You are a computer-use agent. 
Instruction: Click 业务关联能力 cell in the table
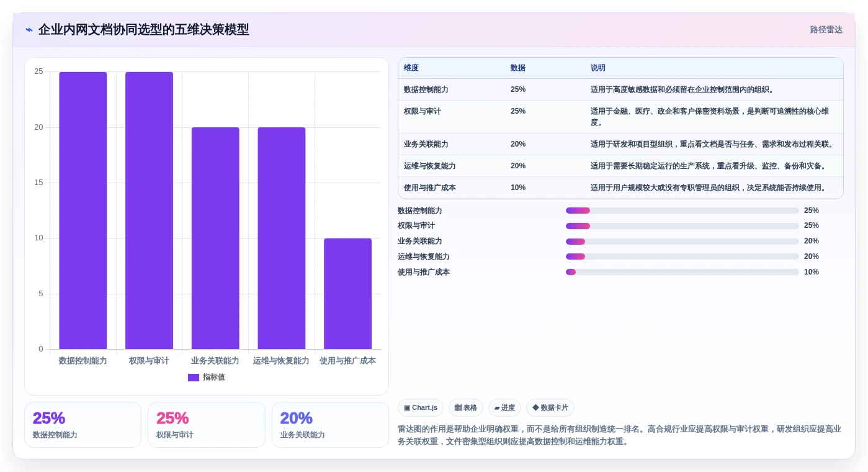coord(426,144)
